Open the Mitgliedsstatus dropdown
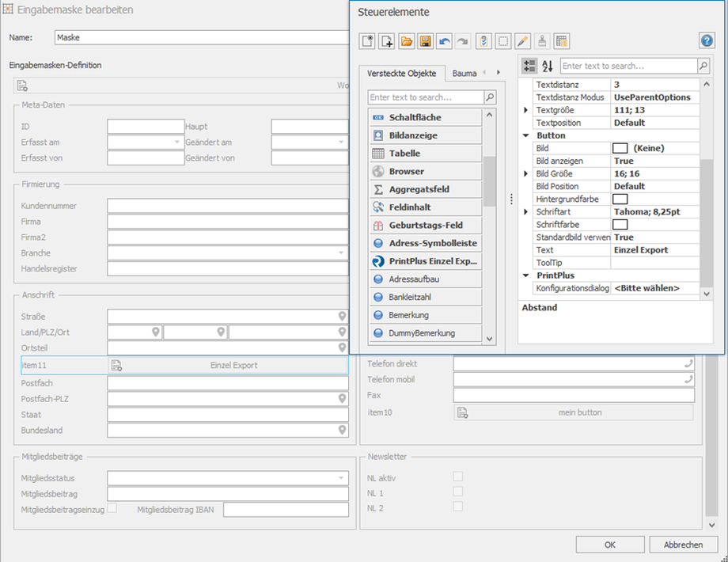This screenshot has height=562, width=728. pos(341,478)
